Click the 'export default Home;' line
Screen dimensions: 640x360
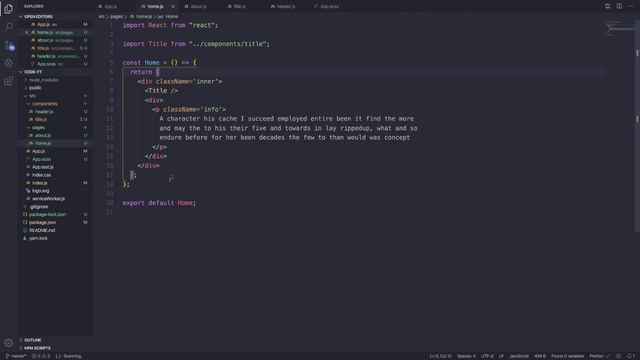pos(159,203)
